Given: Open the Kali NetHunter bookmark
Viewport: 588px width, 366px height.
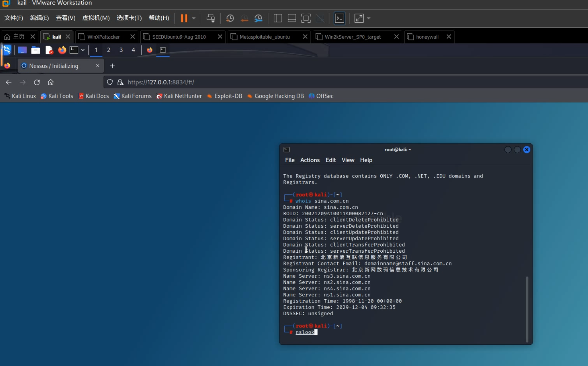Looking at the screenshot, I should coord(179,96).
